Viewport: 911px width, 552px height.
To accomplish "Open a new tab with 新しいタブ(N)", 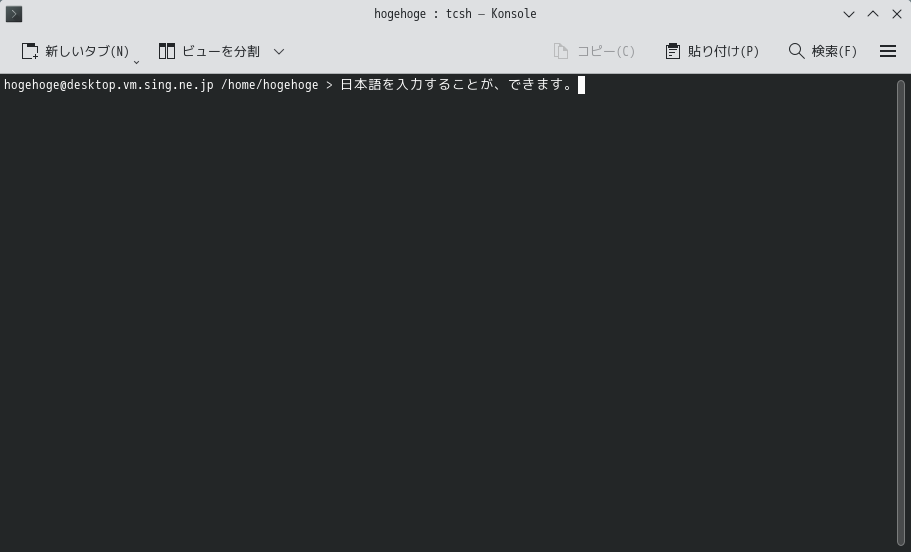I will pyautogui.click(x=75, y=51).
